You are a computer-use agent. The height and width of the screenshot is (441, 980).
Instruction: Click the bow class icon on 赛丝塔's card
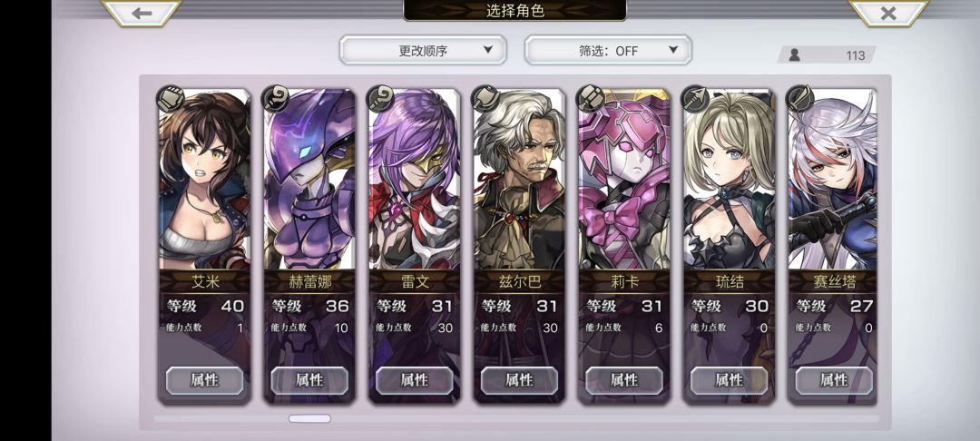800,99
